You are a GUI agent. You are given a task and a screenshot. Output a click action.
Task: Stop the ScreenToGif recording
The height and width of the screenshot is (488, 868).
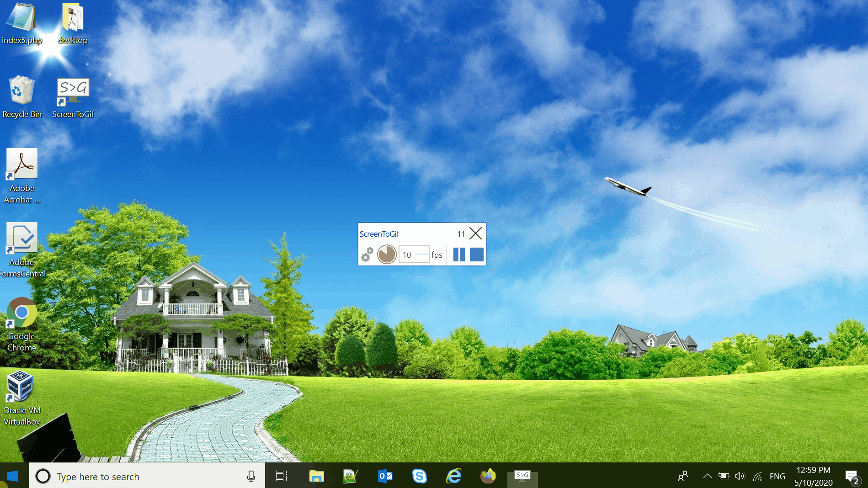pyautogui.click(x=476, y=255)
